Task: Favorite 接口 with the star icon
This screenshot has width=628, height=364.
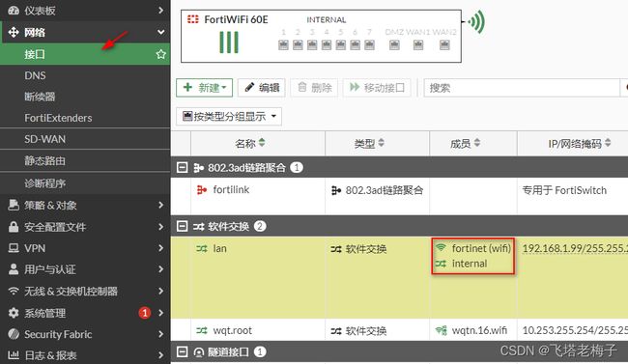Action: [161, 54]
